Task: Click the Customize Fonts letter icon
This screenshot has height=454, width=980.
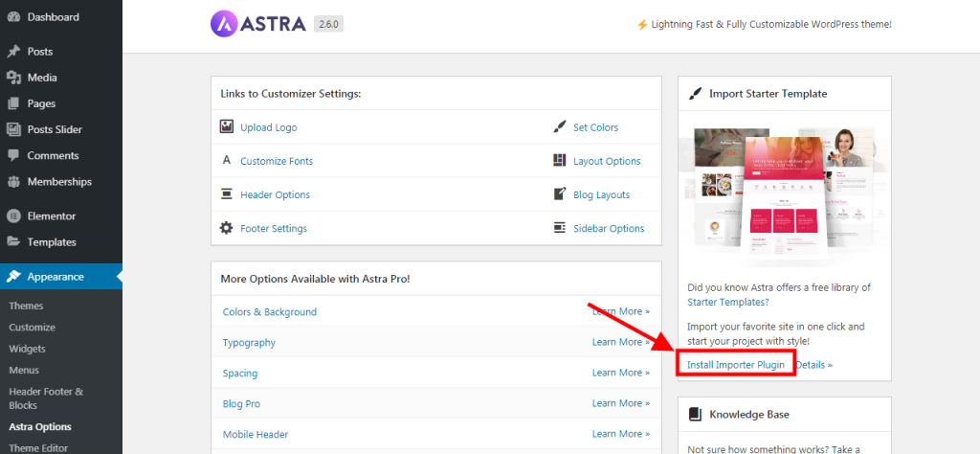Action: coord(226,160)
